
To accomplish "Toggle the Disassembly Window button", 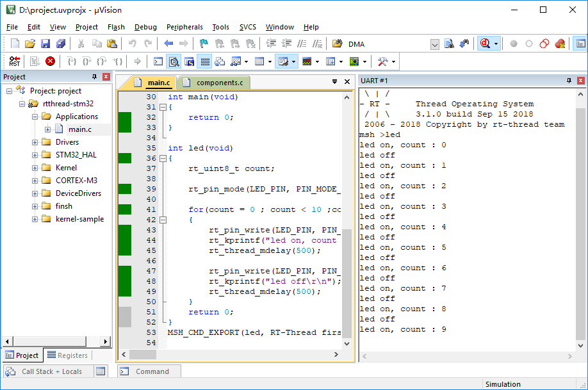I will tap(174, 61).
